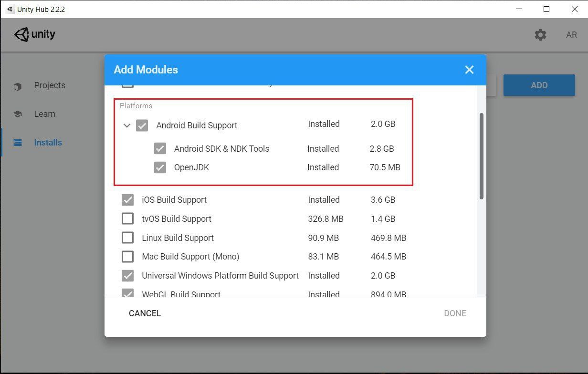Click the 469.8 MB Linux install size
The height and width of the screenshot is (374, 588).
tap(388, 238)
